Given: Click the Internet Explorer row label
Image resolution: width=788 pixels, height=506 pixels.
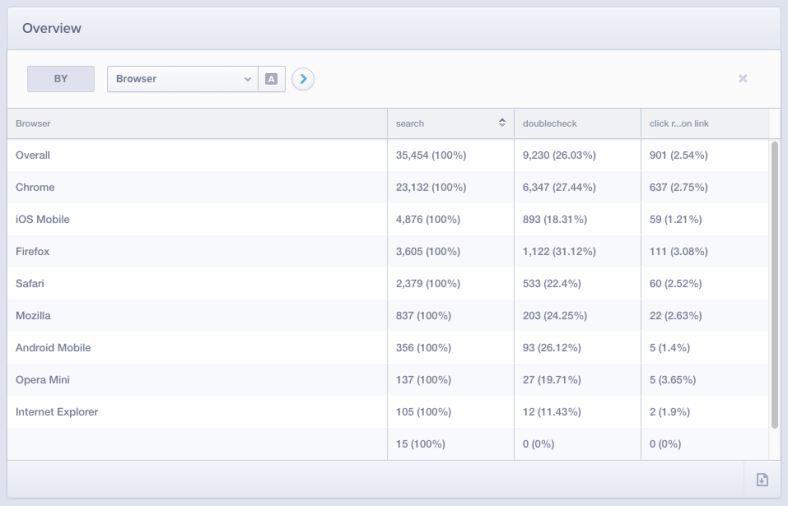Looking at the screenshot, I should (x=57, y=412).
